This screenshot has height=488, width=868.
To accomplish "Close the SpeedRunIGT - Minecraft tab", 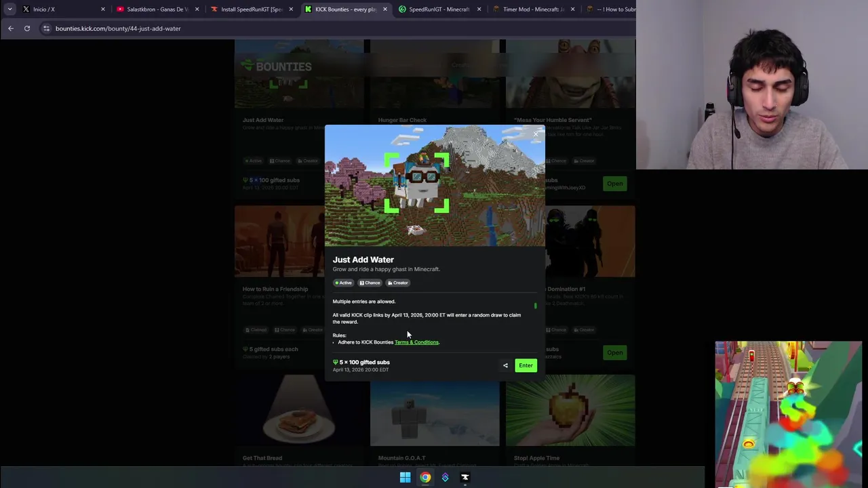I will point(479,9).
